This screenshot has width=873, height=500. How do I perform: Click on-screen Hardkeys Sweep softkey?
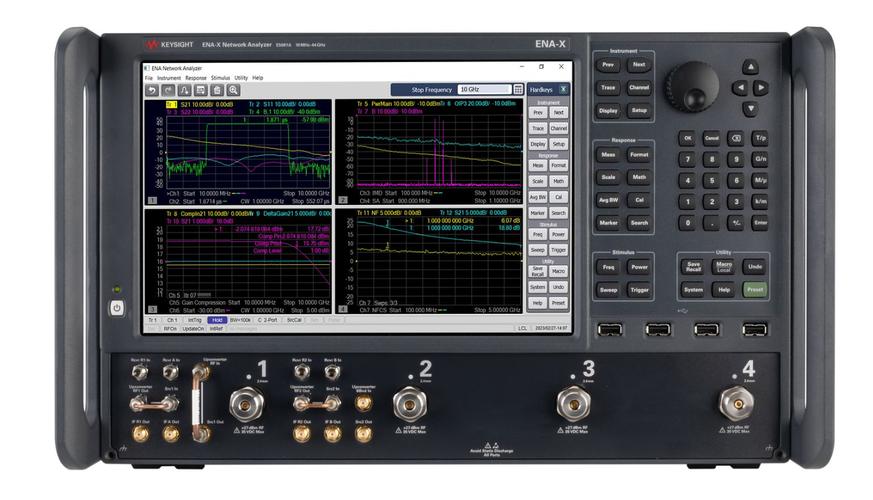click(x=538, y=250)
